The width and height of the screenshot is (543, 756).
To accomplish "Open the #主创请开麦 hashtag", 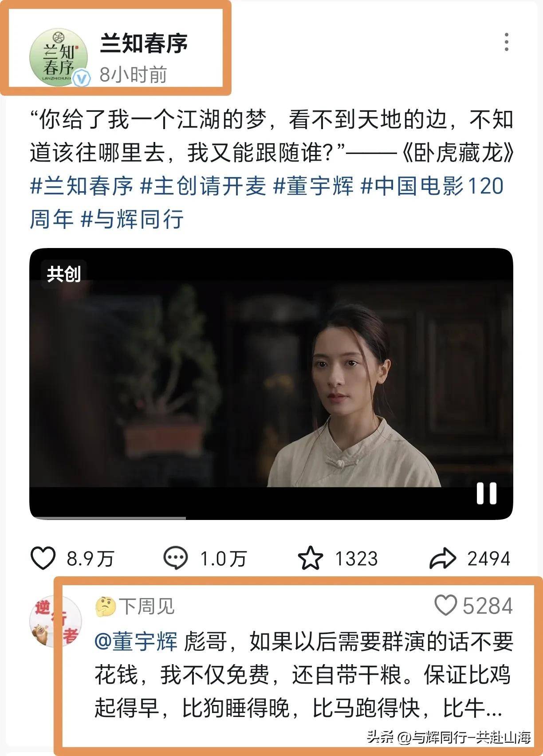I will (203, 186).
